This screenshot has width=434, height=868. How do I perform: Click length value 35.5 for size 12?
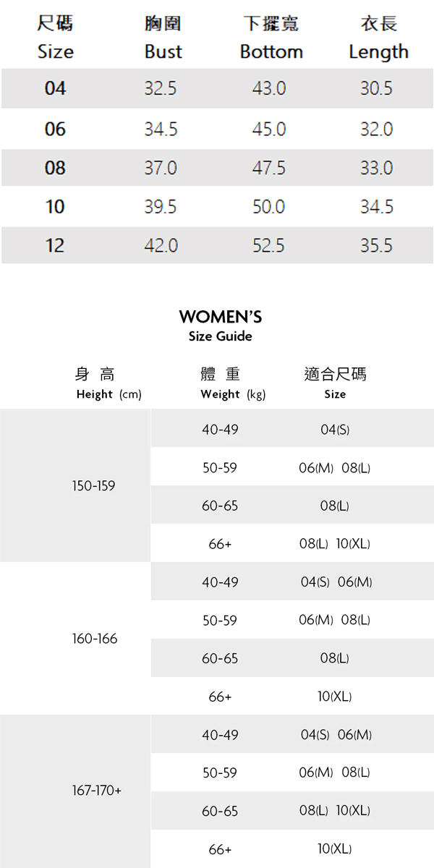(x=377, y=246)
